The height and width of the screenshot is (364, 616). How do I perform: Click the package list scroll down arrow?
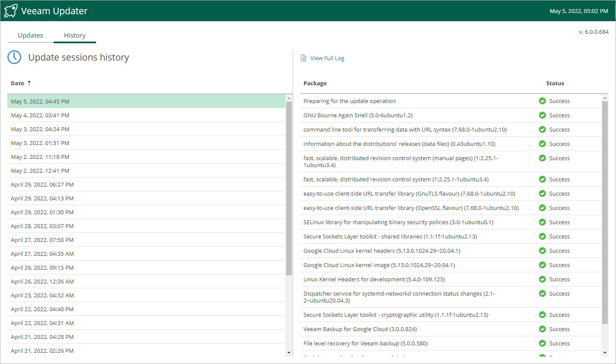(605, 353)
